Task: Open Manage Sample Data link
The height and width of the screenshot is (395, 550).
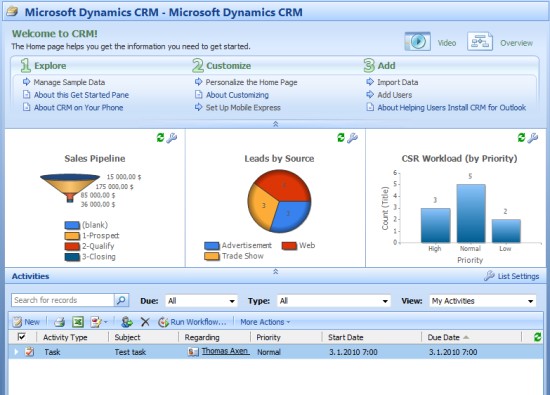Action: coord(69,82)
